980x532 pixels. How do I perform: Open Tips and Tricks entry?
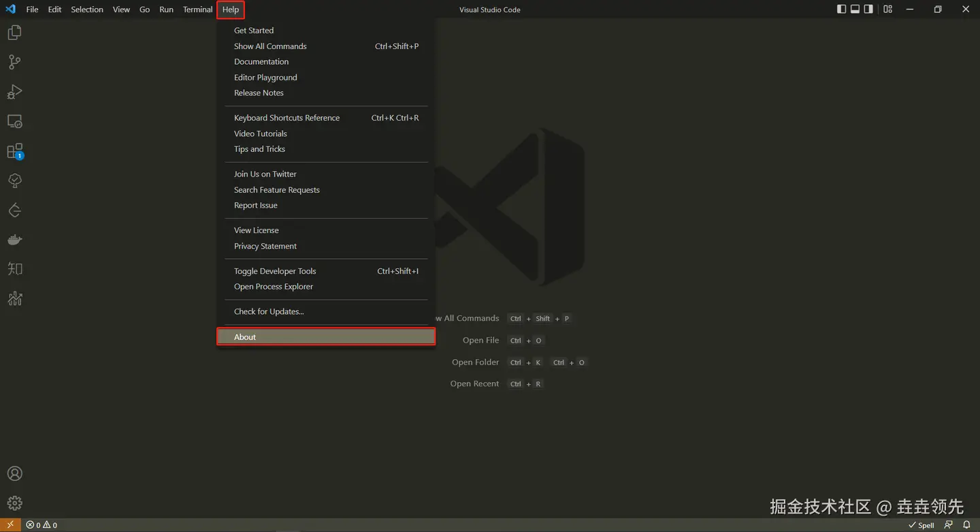[326, 149]
